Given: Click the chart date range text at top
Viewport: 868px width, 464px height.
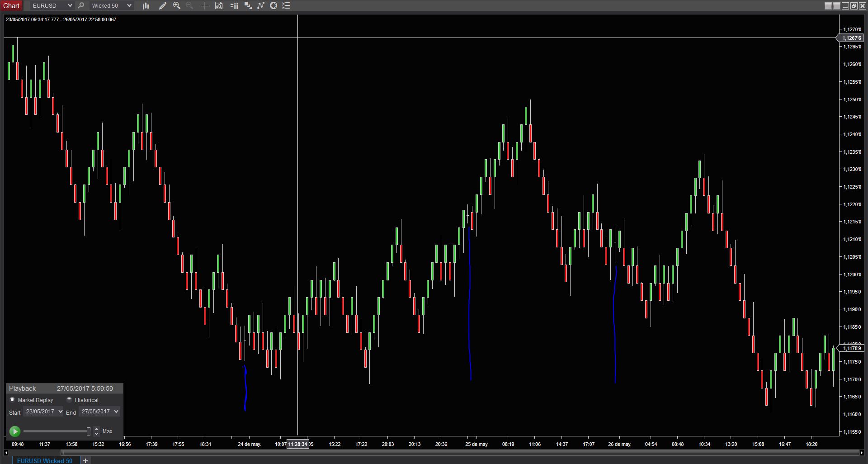Looking at the screenshot, I should 61,19.
